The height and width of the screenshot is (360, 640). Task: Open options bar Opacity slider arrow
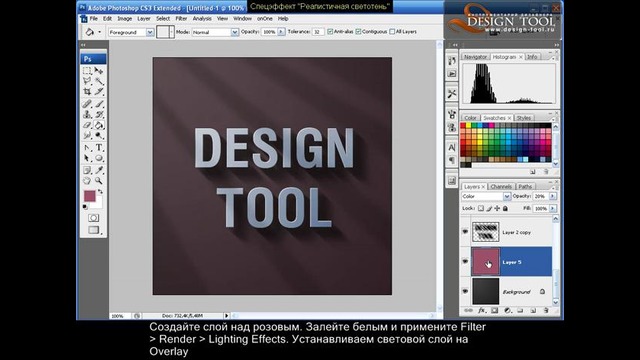coord(281,32)
